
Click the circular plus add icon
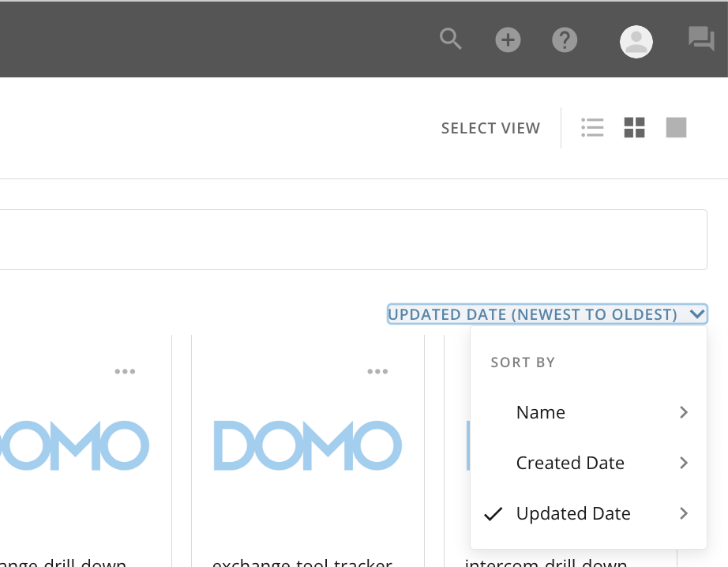[x=508, y=39]
